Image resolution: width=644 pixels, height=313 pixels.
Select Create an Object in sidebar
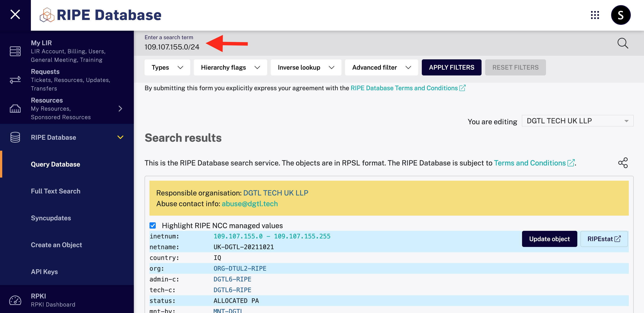(x=56, y=245)
